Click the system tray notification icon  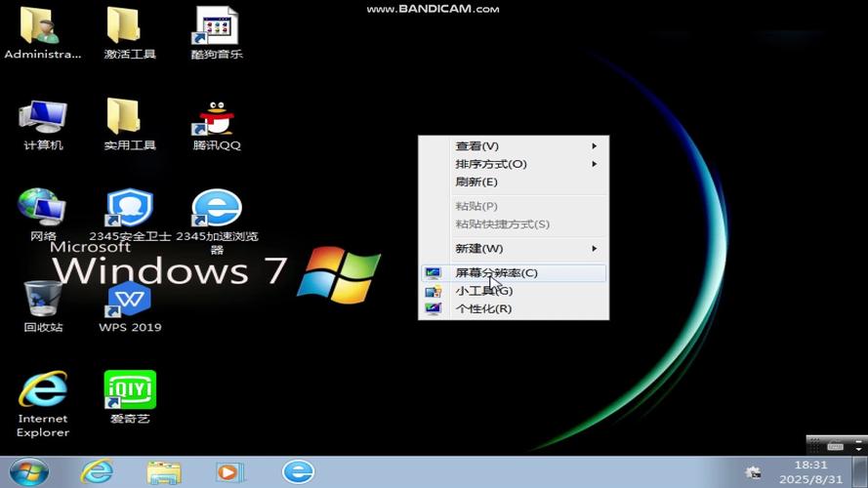tap(753, 472)
